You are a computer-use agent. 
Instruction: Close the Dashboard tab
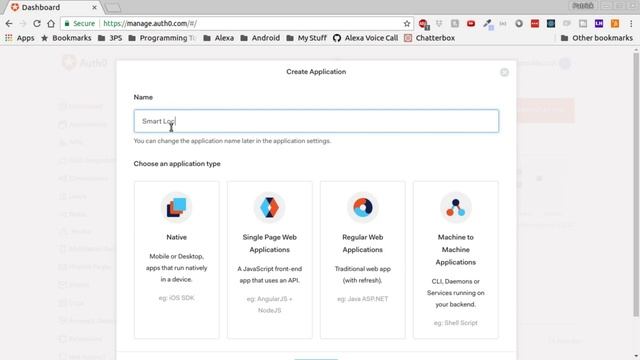click(x=94, y=7)
